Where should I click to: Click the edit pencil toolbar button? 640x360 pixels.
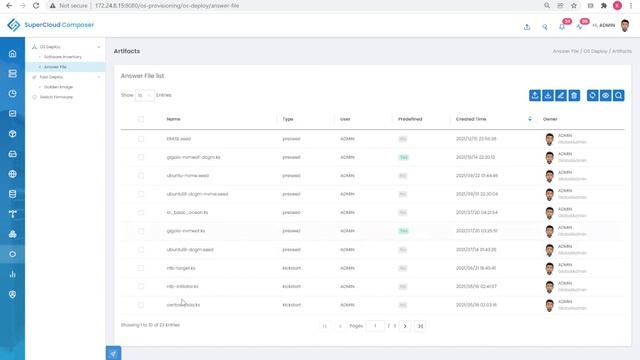[x=561, y=96]
